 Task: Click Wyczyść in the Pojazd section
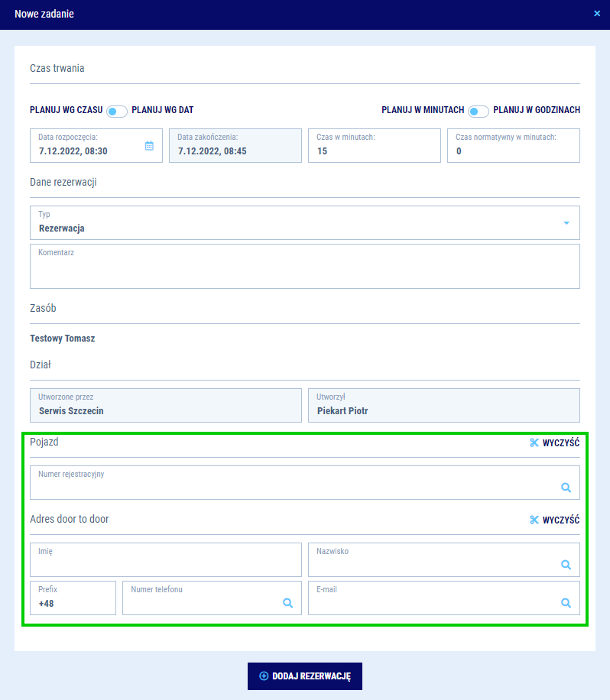coord(560,443)
